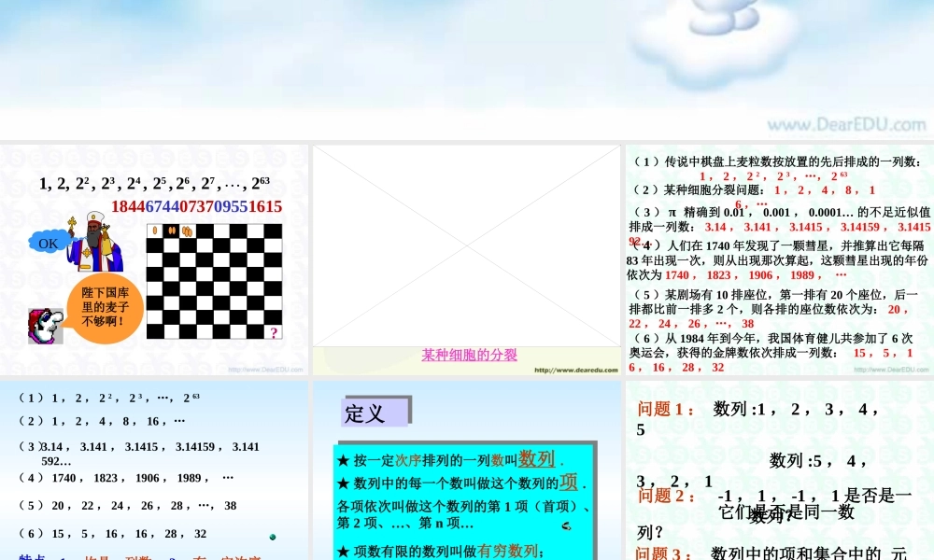Click list row (6) 15, 5, 16, 16, 28, 32
The width and height of the screenshot is (934, 560).
pyautogui.click(x=113, y=534)
